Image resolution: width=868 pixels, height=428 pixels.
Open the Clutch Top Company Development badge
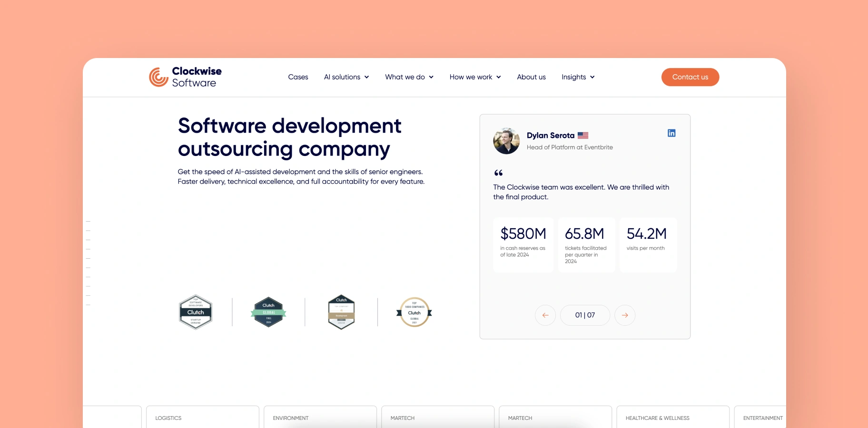tap(341, 312)
